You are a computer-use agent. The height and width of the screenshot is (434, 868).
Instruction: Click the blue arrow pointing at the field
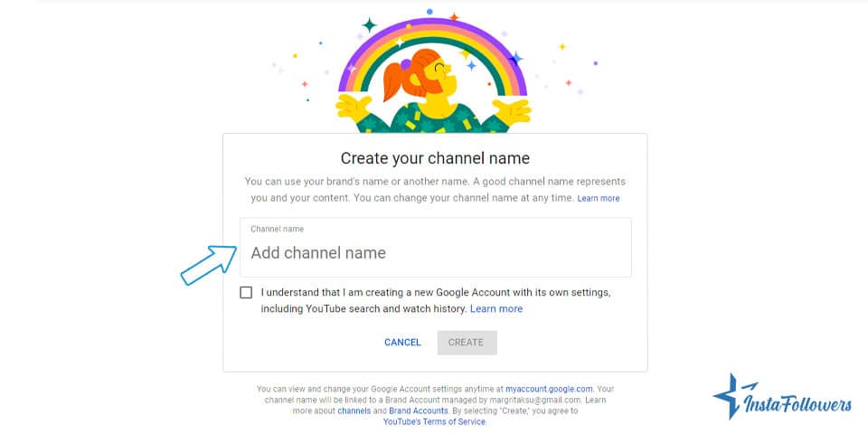pos(207,264)
